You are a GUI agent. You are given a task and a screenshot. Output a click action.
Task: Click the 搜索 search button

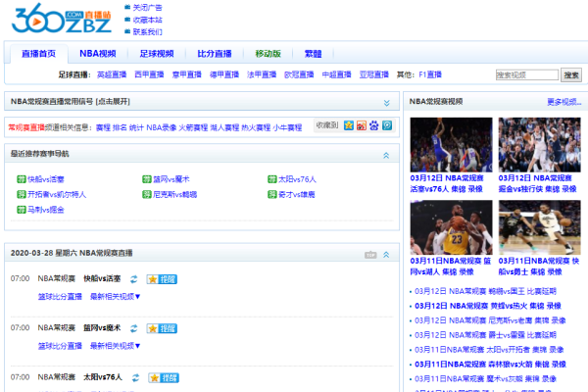[571, 75]
